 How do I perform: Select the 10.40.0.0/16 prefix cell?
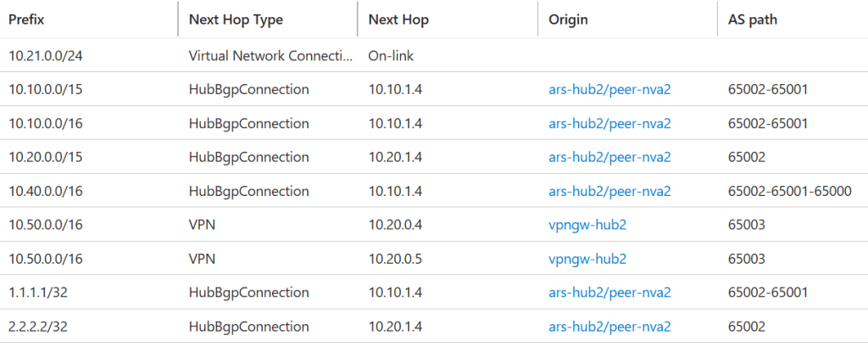point(46,191)
